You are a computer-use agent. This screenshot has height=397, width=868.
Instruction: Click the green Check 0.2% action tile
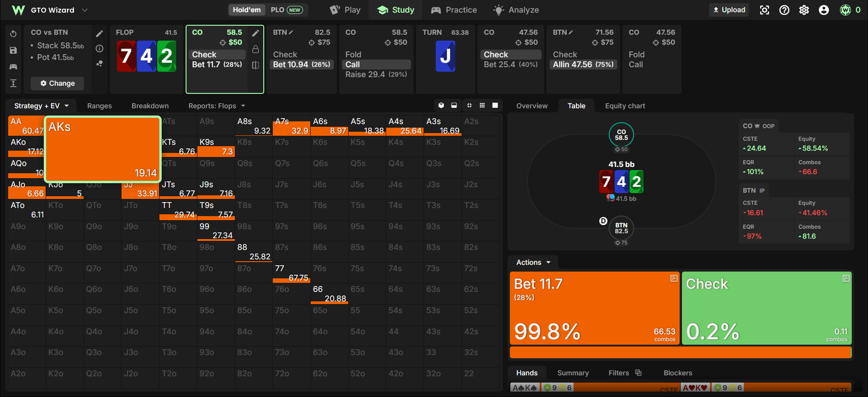[x=766, y=308]
